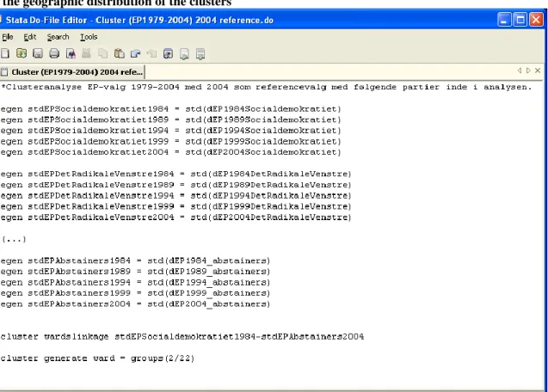This screenshot has height=392, width=548.
Task: Click the greyed Cut scissors icon
Action: (86, 53)
